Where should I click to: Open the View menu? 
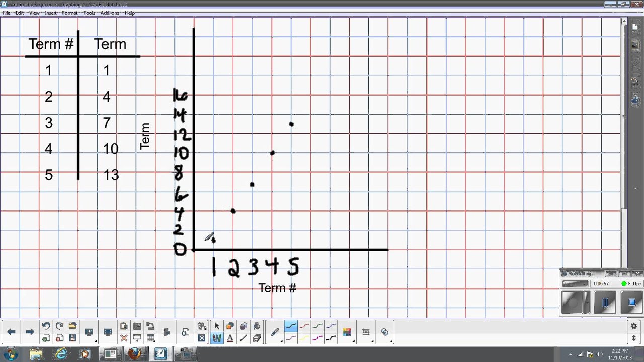point(34,13)
